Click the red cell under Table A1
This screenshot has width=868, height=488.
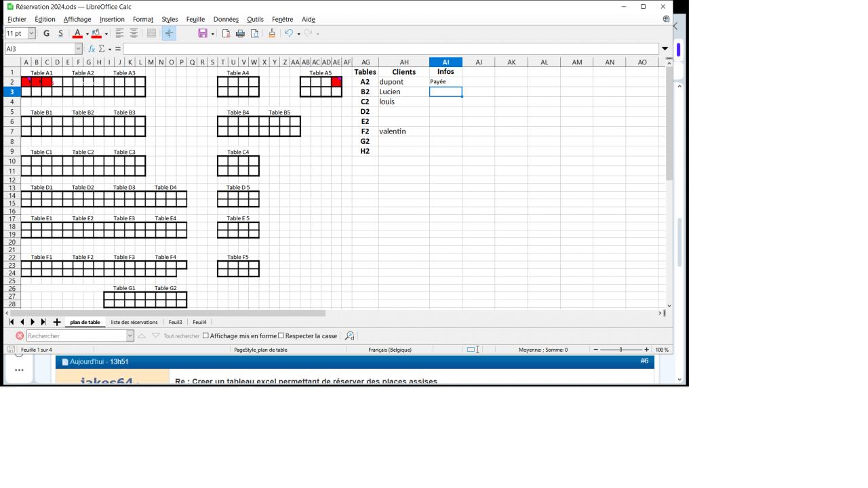pos(37,82)
